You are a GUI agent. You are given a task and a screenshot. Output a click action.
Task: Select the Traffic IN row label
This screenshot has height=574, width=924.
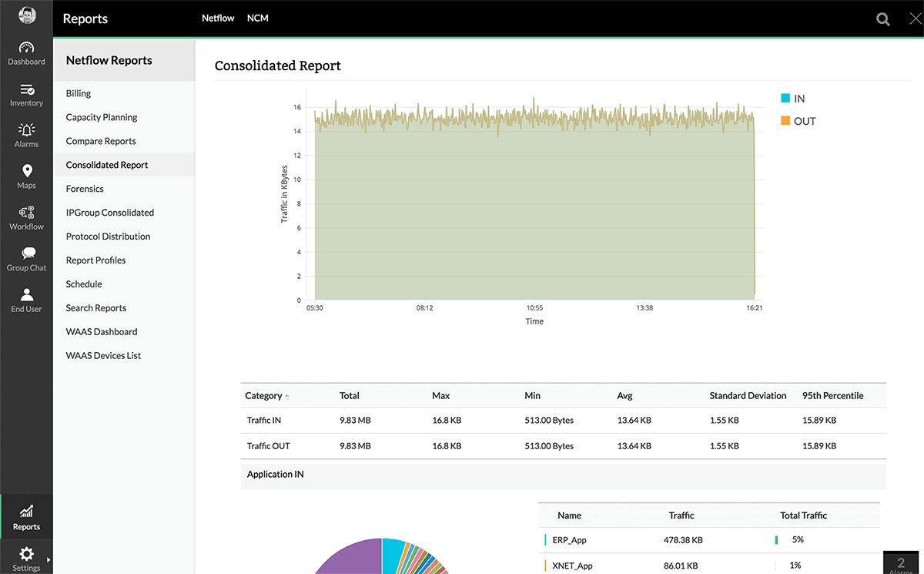click(x=264, y=421)
